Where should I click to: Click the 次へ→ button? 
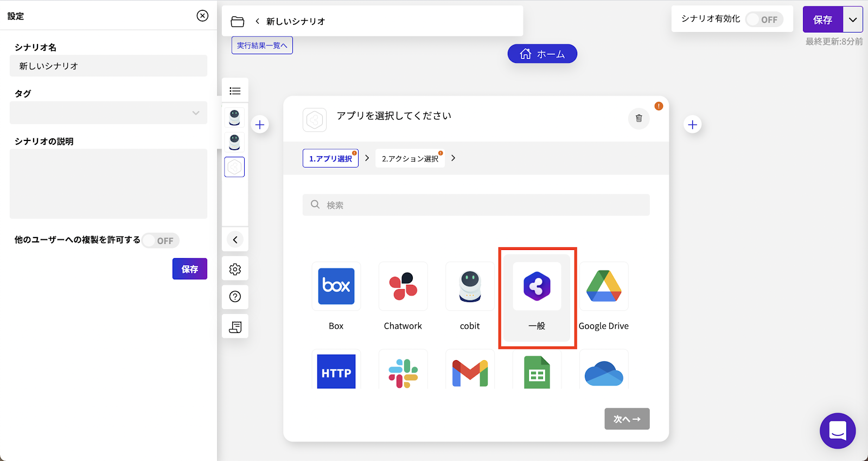pyautogui.click(x=627, y=419)
